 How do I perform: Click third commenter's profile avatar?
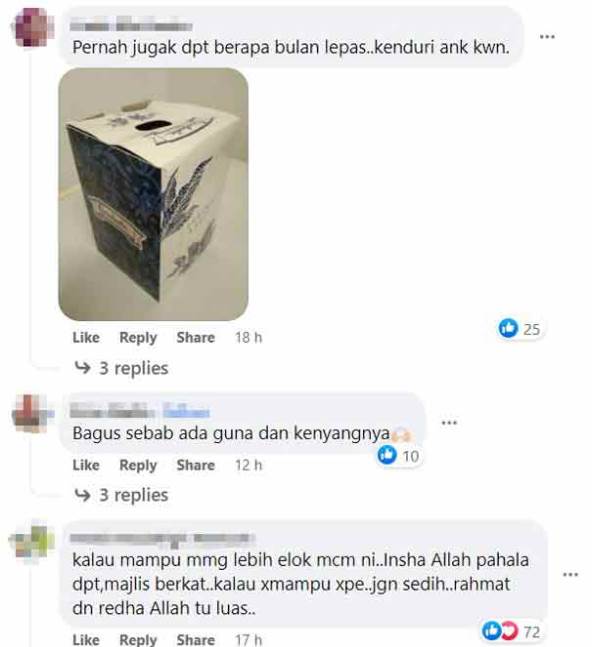click(x=33, y=541)
